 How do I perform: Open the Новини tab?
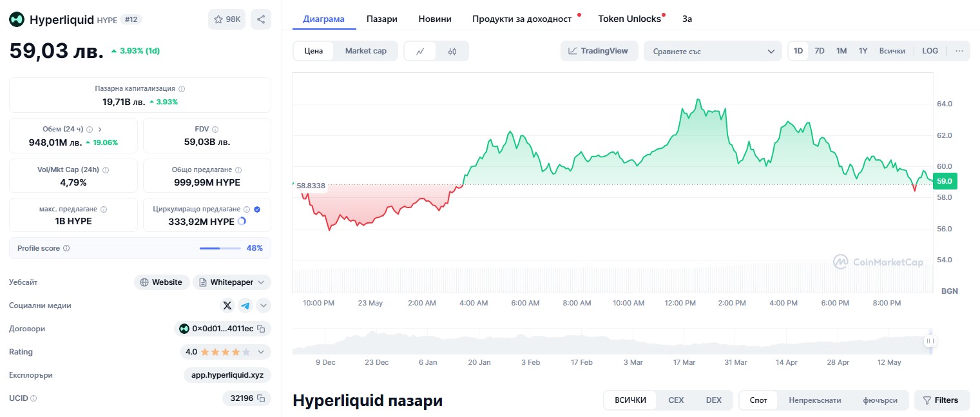pyautogui.click(x=434, y=19)
